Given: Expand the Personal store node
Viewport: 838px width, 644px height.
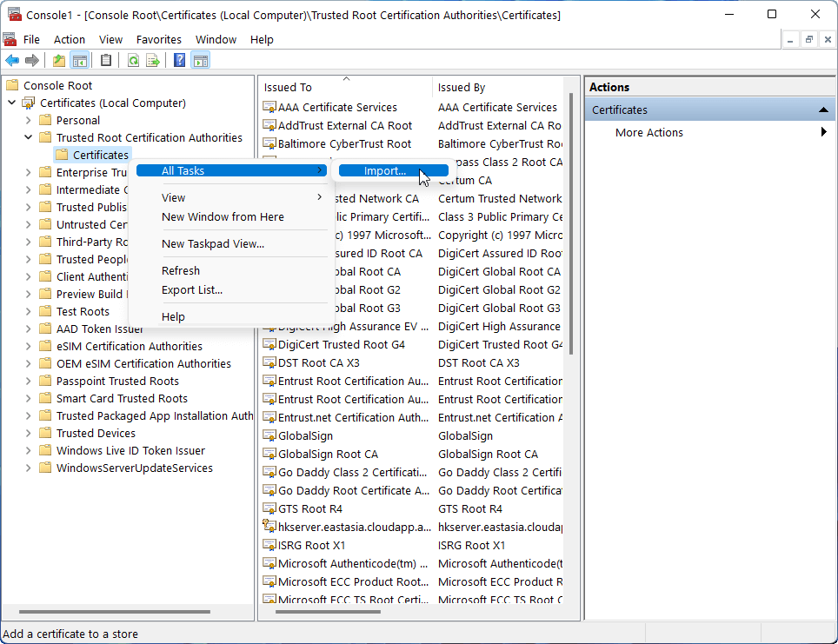Looking at the screenshot, I should (29, 120).
